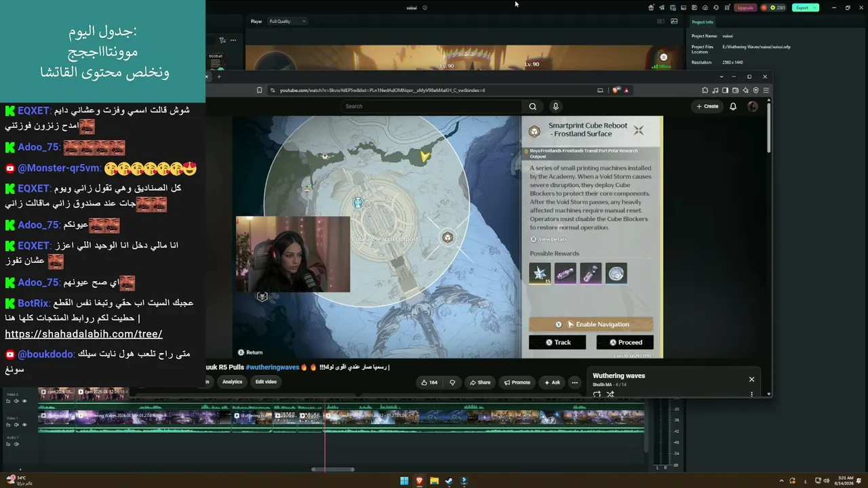Dislike the YouTube video
The image size is (868, 488).
click(452, 382)
